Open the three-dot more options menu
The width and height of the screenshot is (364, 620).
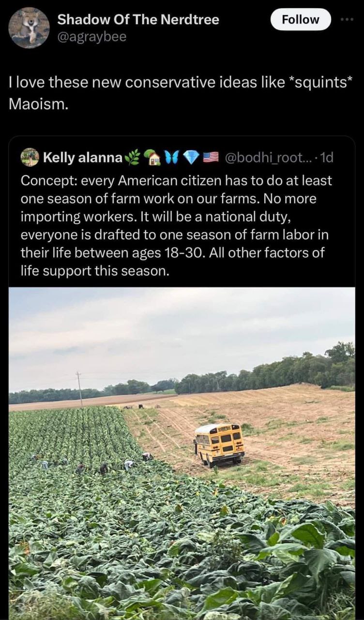(348, 20)
